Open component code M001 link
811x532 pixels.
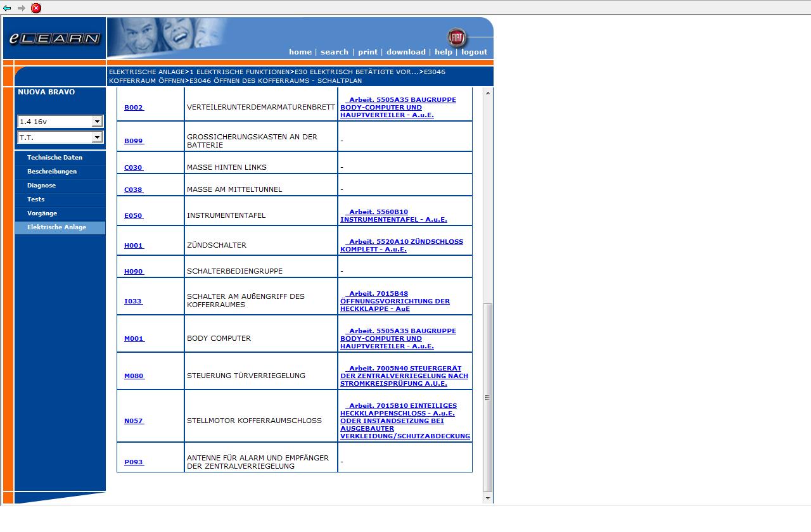tap(134, 339)
